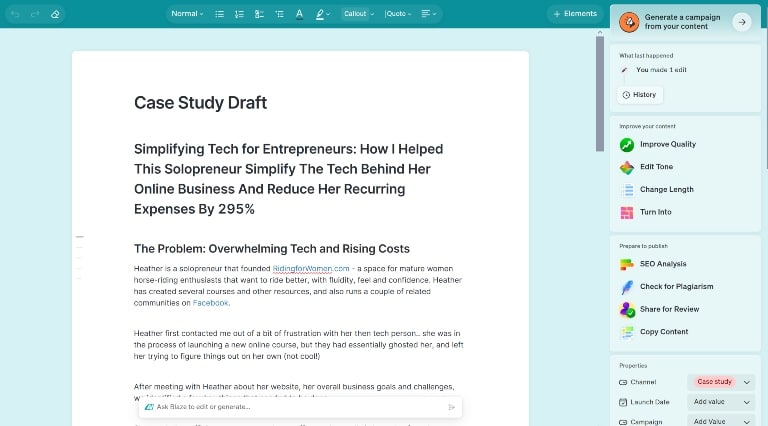768x426 pixels.
Task: Open the highlighter color dropdown
Action: [x=322, y=14]
